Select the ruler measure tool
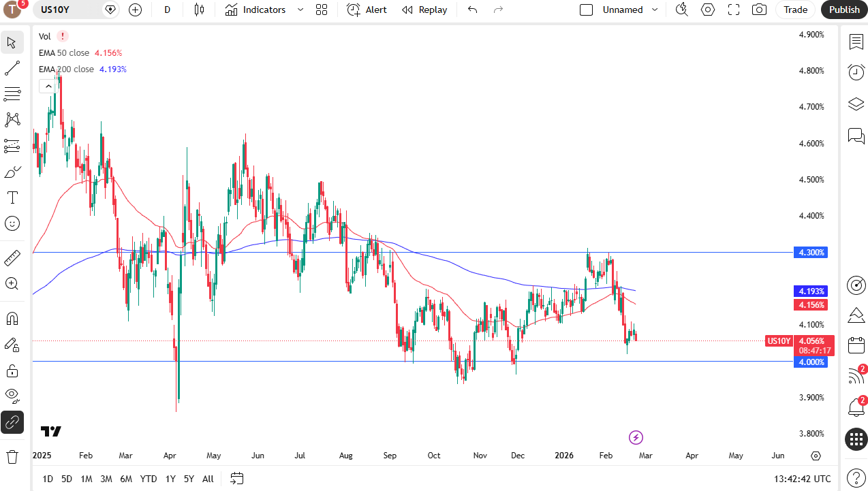This screenshot has width=868, height=491. (12, 257)
